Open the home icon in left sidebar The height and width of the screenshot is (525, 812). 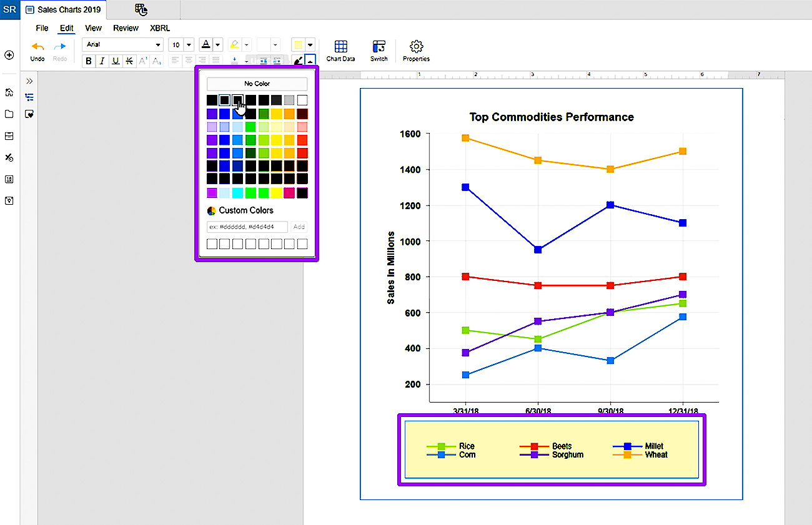[9, 92]
